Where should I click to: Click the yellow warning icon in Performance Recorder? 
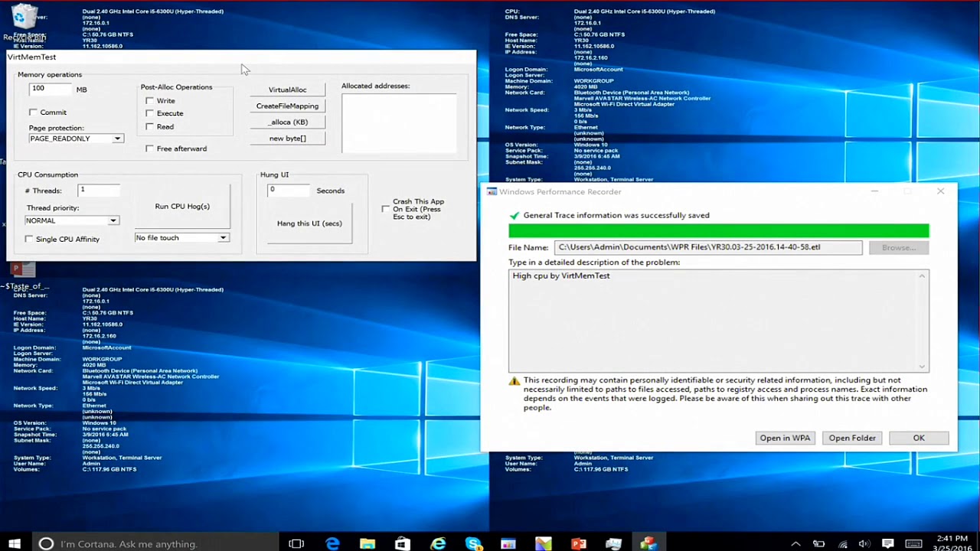click(514, 380)
